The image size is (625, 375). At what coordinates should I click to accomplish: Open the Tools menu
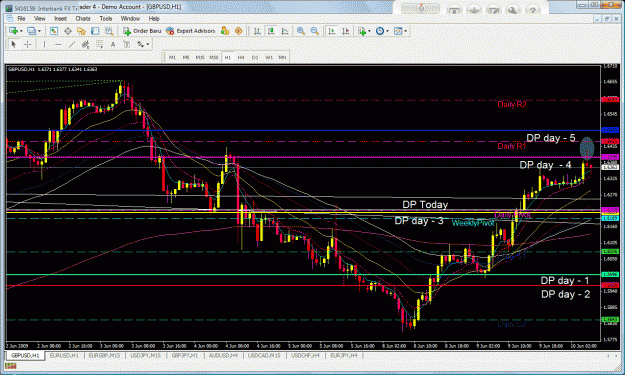[x=106, y=19]
